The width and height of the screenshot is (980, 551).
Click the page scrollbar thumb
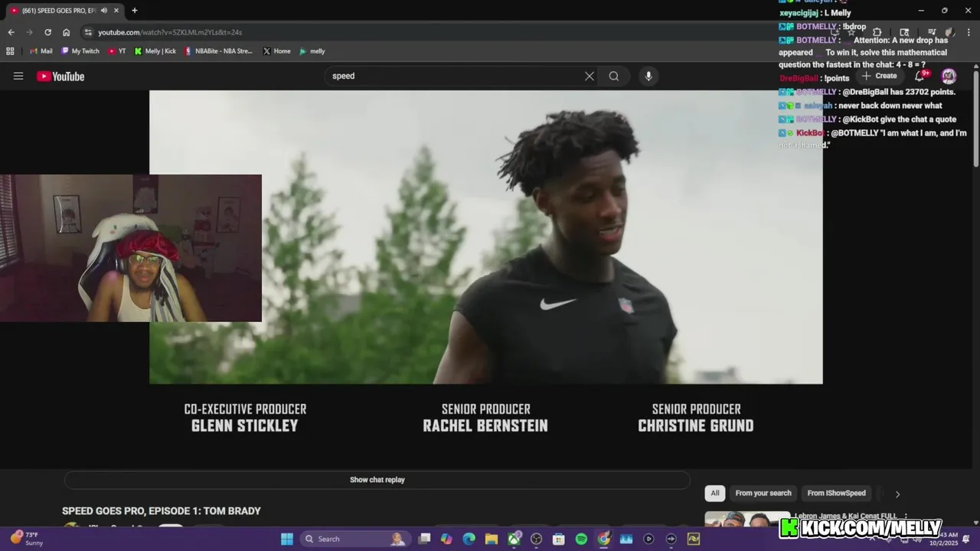(976, 119)
